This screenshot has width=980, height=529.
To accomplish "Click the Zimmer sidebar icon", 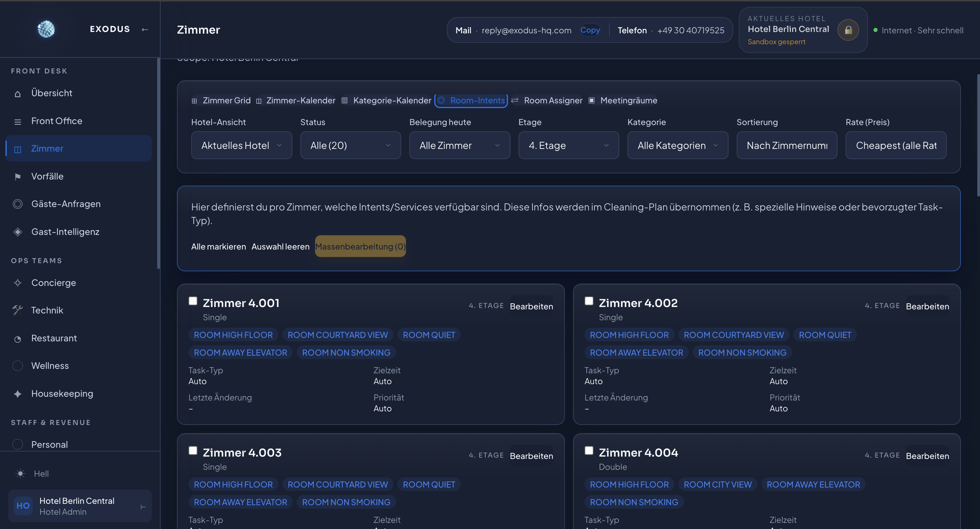I will coord(17,149).
